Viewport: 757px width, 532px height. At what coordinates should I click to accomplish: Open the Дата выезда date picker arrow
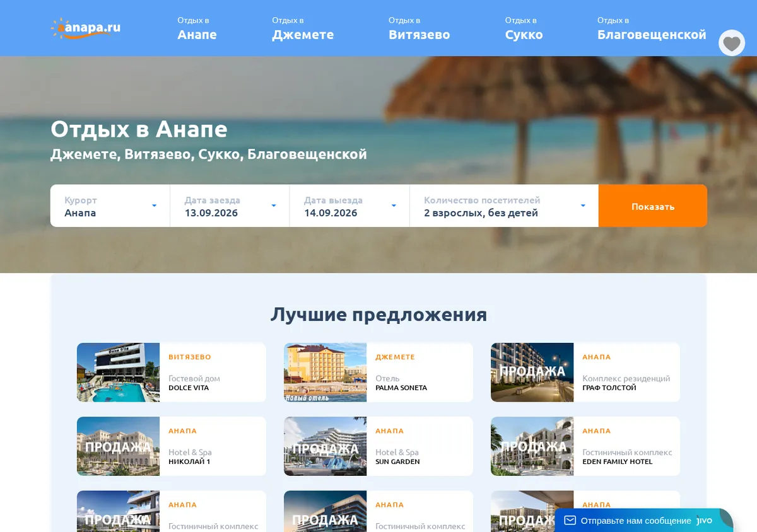tap(394, 205)
